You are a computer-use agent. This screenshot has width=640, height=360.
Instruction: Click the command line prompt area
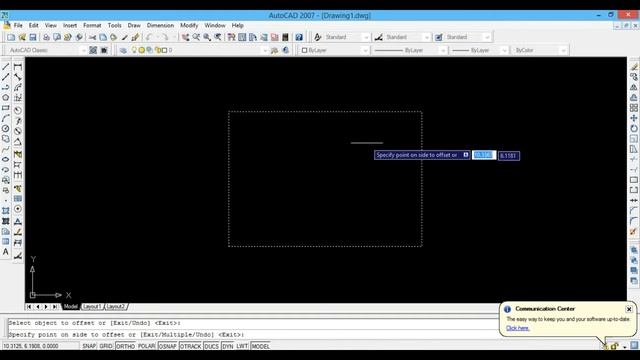[x=253, y=335]
